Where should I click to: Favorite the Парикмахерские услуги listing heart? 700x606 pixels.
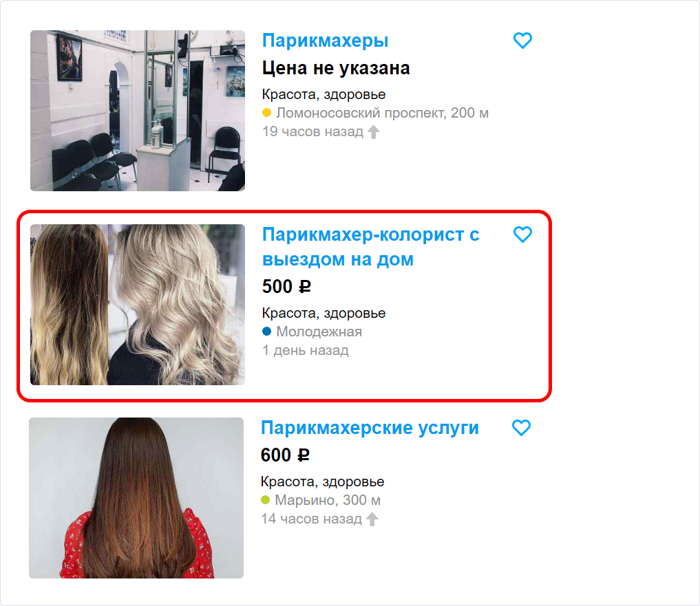521,428
